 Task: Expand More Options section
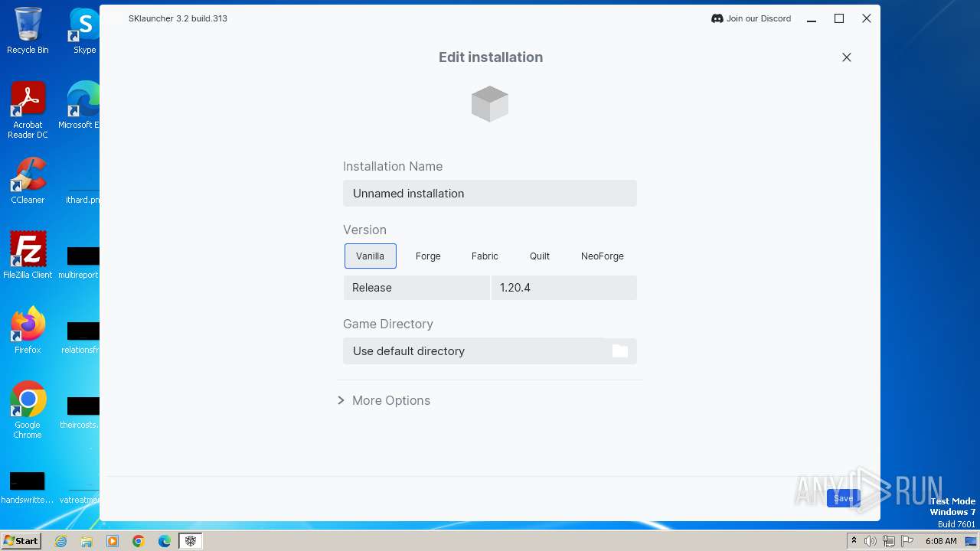[x=384, y=400]
